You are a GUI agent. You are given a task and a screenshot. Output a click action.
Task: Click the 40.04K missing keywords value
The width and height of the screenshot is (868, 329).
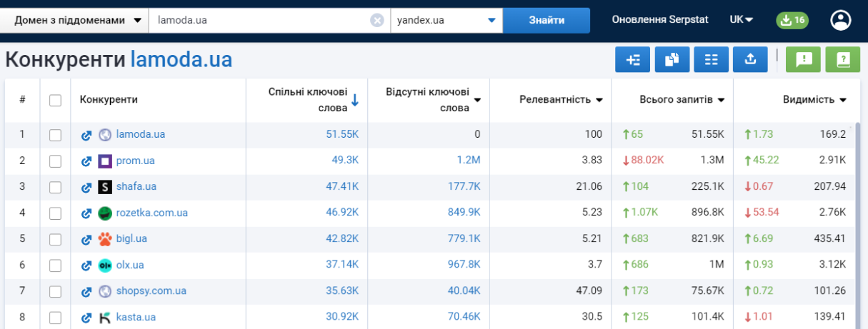[x=464, y=291]
